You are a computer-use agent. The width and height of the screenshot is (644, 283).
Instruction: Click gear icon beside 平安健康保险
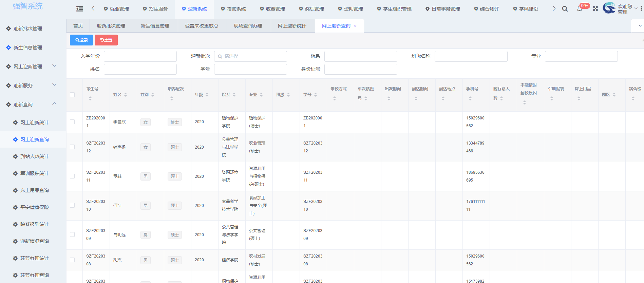15,207
